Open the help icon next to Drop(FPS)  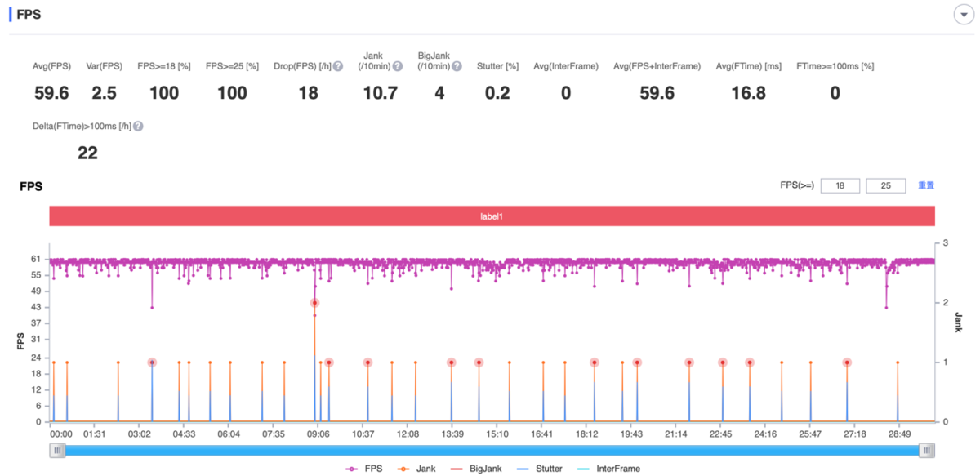[x=338, y=66]
